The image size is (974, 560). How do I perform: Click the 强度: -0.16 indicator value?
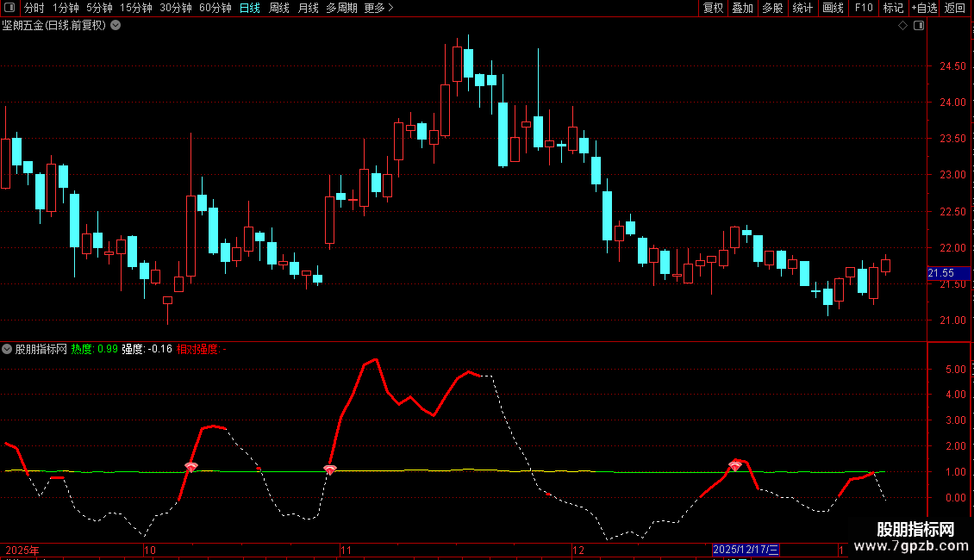[147, 349]
